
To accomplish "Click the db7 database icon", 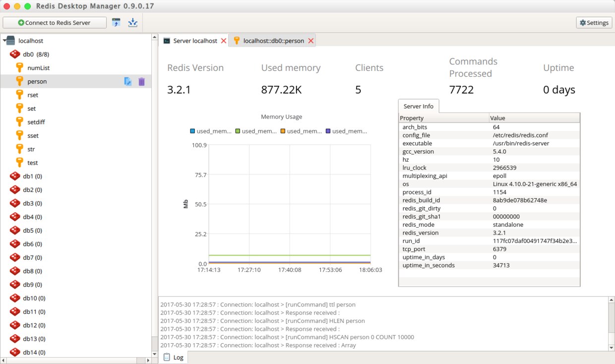I will coord(15,257).
